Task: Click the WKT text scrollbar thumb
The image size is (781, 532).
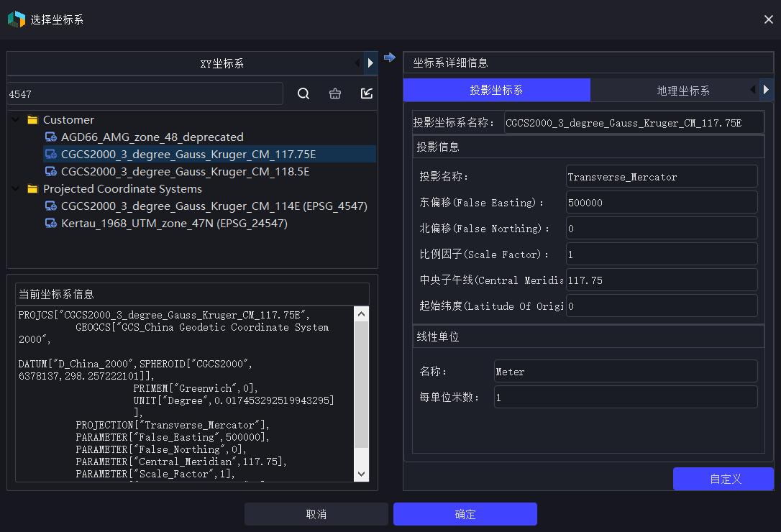Action: pos(362,384)
